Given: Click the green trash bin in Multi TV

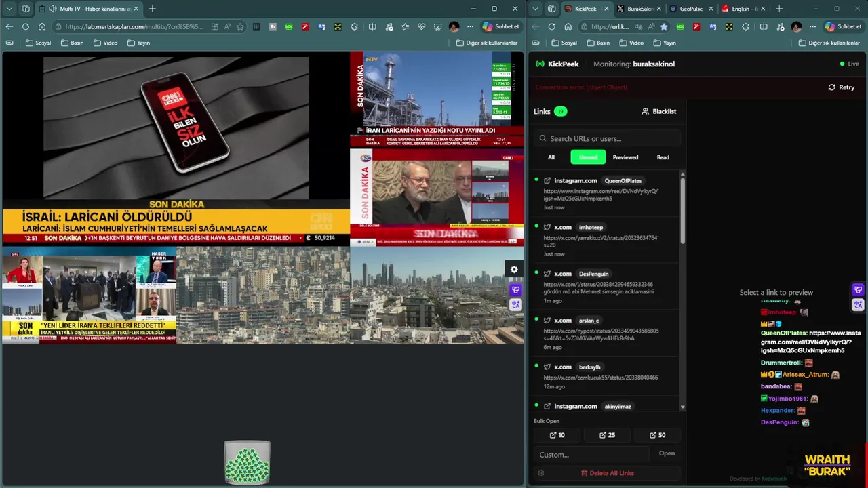Looking at the screenshot, I should (248, 463).
